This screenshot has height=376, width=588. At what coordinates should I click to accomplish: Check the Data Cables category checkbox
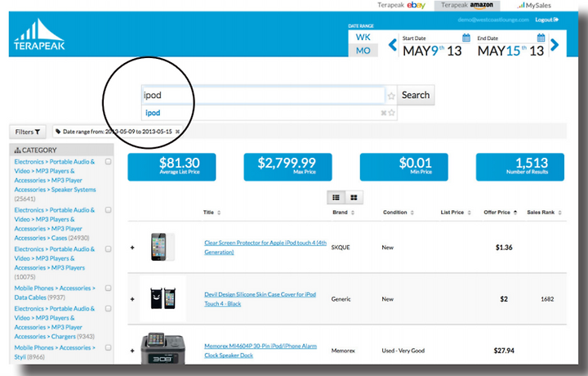[108, 289]
